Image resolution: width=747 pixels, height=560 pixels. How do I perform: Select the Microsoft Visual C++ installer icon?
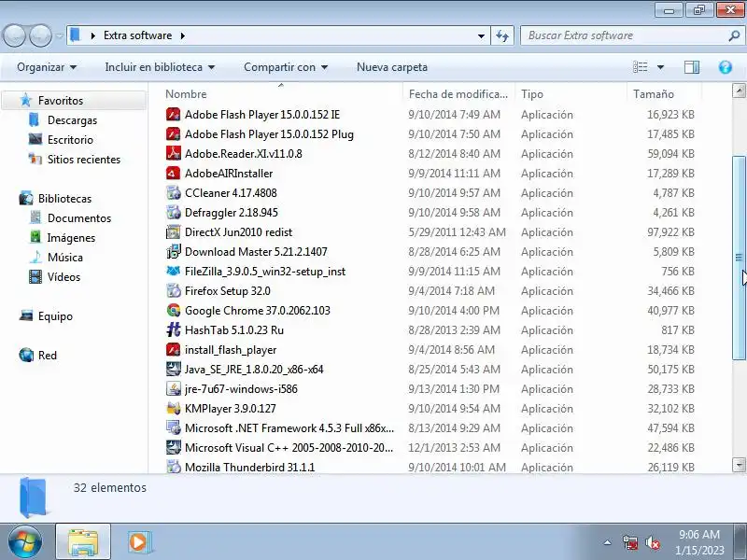pos(173,448)
